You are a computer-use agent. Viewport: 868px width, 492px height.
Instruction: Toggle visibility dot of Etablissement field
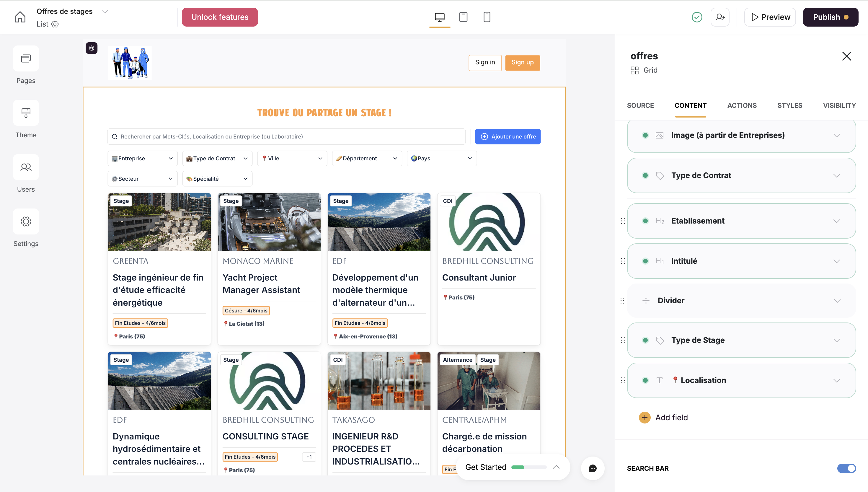click(x=645, y=221)
